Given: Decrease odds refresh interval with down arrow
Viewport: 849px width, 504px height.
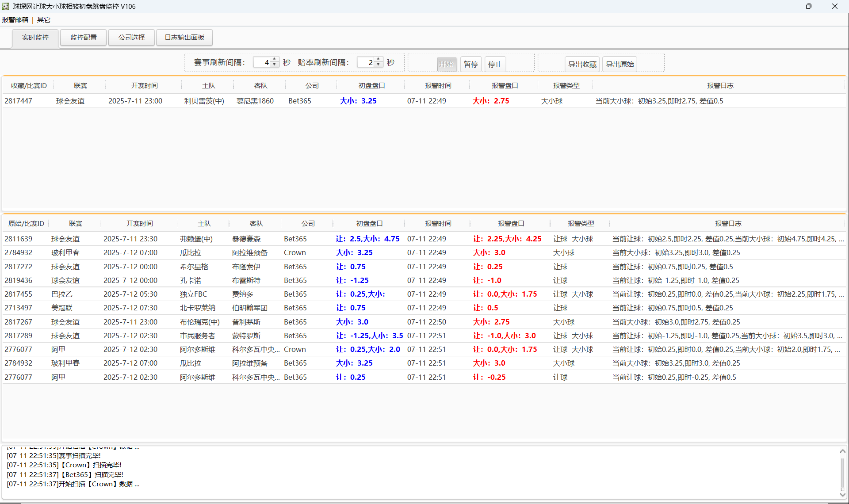Looking at the screenshot, I should click(x=379, y=65).
